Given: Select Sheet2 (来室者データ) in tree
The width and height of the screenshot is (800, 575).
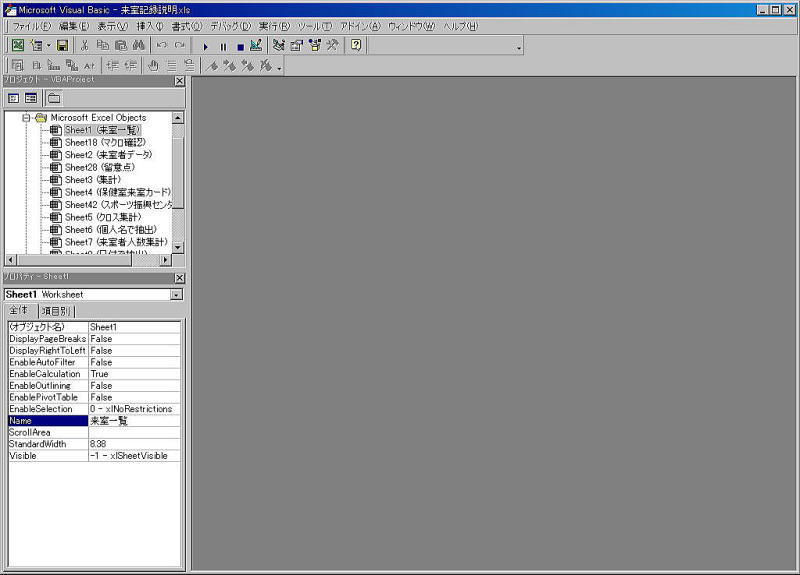Looking at the screenshot, I should pos(109,155).
